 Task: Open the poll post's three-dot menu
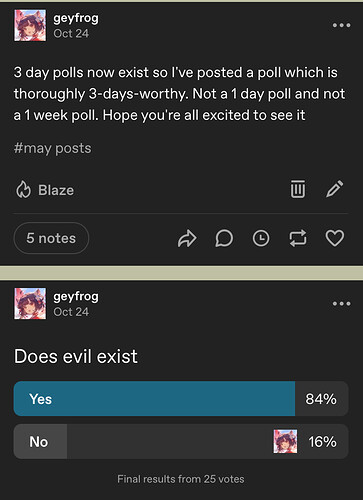coord(341,304)
